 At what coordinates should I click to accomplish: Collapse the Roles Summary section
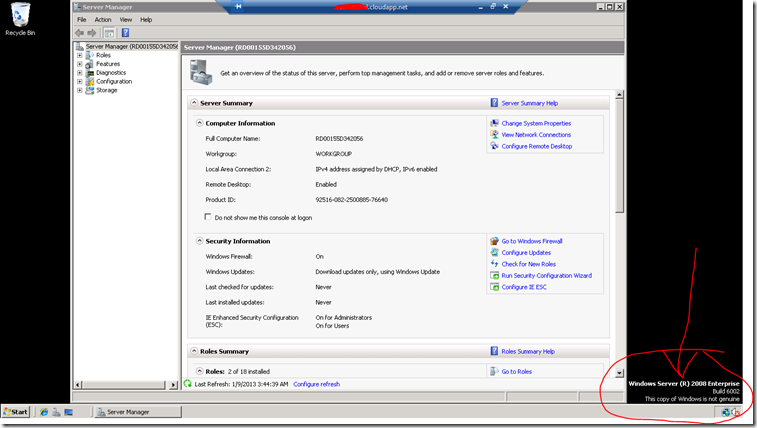(194, 351)
